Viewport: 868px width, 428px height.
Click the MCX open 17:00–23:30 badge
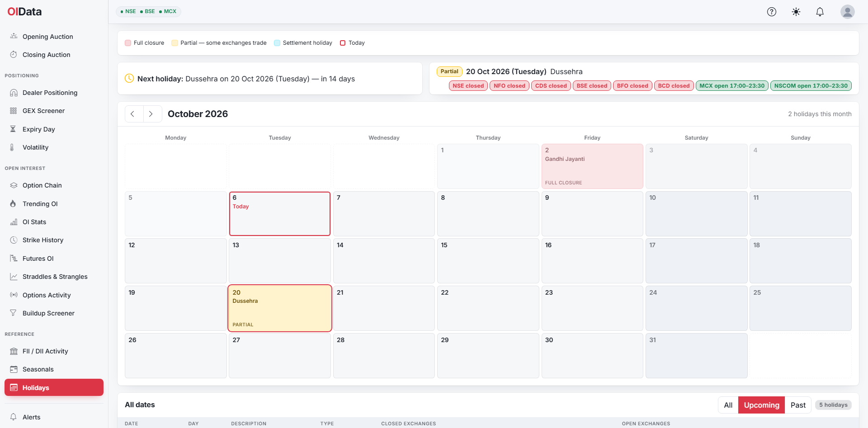732,86
